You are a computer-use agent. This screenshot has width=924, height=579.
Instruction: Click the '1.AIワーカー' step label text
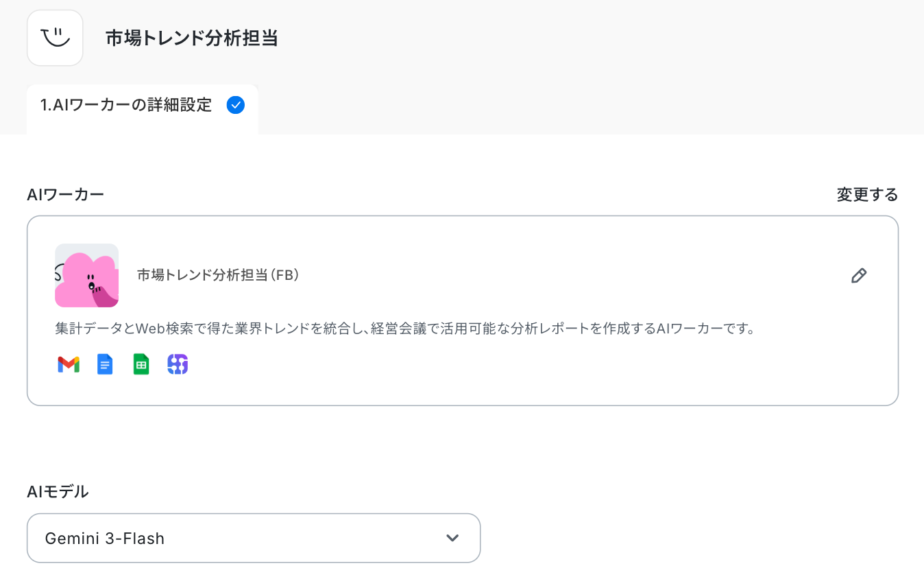[x=84, y=105]
